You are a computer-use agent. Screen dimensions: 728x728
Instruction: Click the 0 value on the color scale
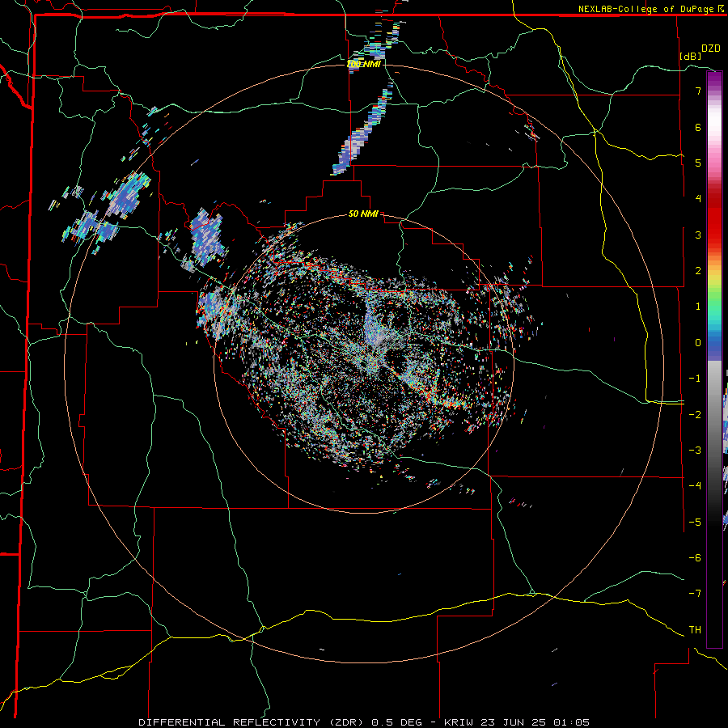click(x=698, y=343)
